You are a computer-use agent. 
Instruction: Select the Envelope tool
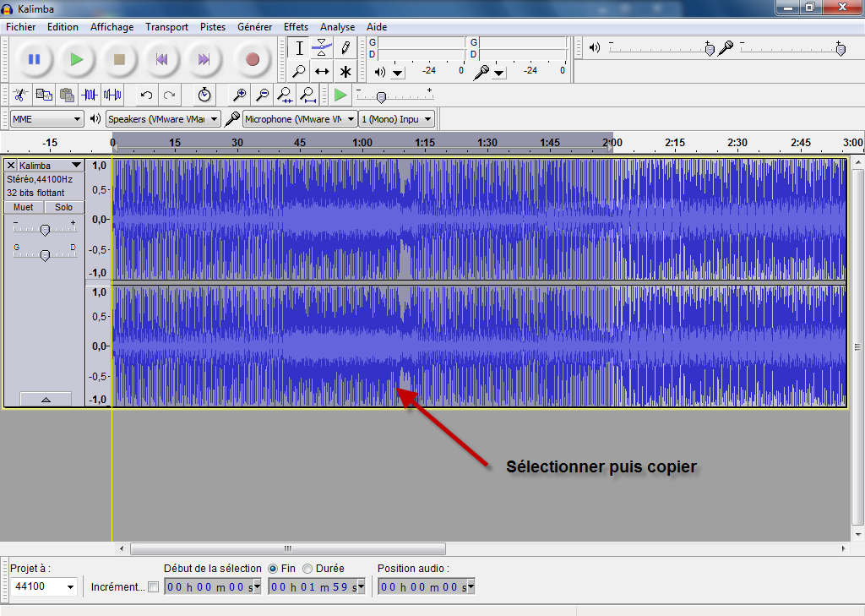tap(322, 48)
